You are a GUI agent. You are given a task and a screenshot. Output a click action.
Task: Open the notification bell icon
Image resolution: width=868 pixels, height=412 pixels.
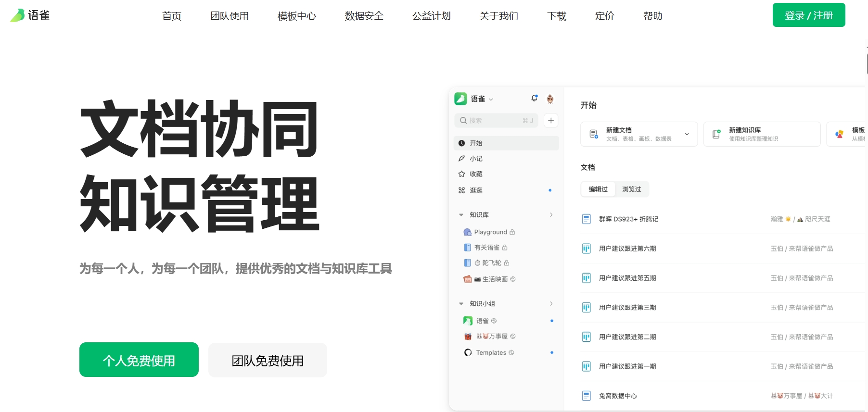point(534,98)
